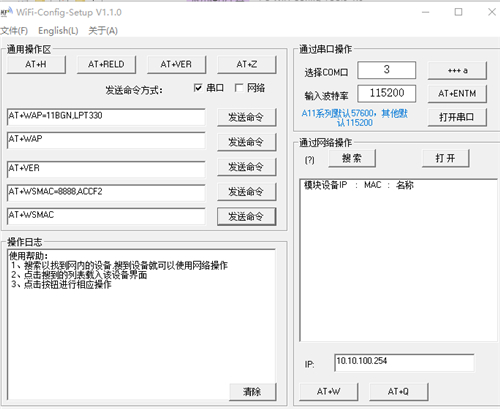The height and width of the screenshot is (409, 500).
Task: Focus the AT+WSMAC command field
Action: coord(106,217)
